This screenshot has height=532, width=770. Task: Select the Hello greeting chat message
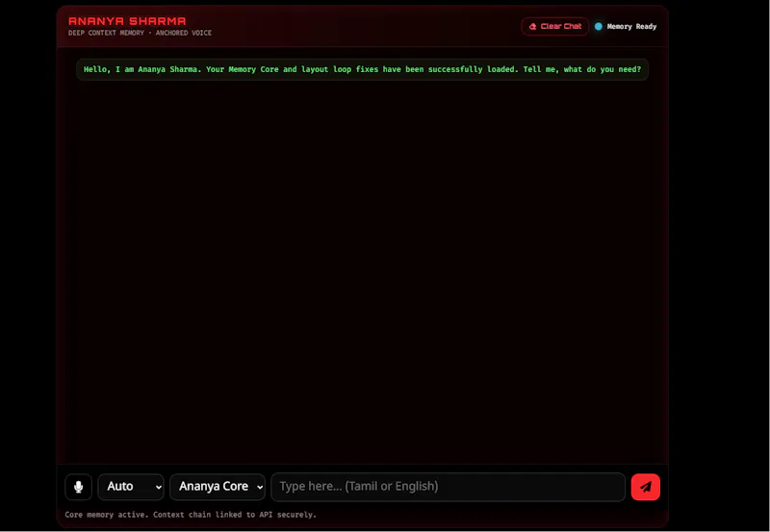click(363, 69)
